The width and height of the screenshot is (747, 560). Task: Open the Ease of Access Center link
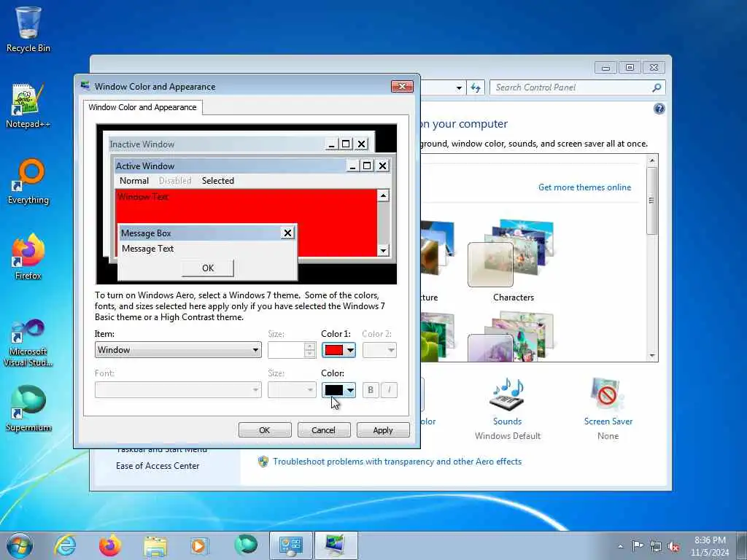158,466
